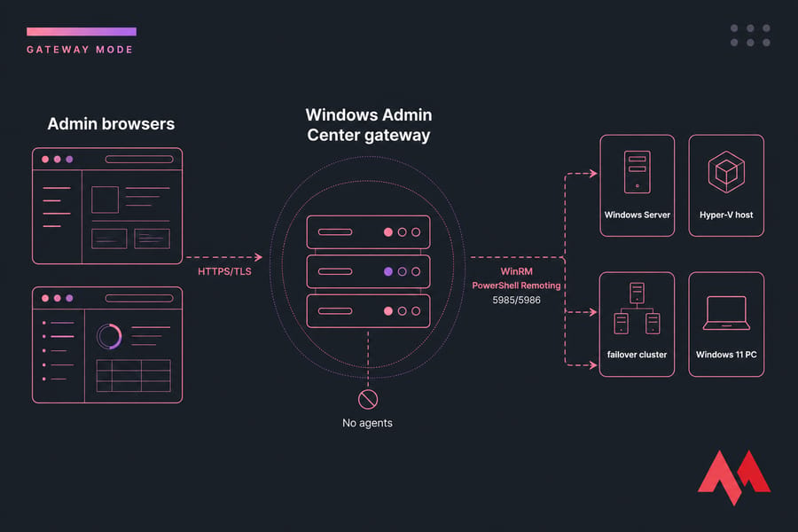Click the failover cluster network icon

637,308
